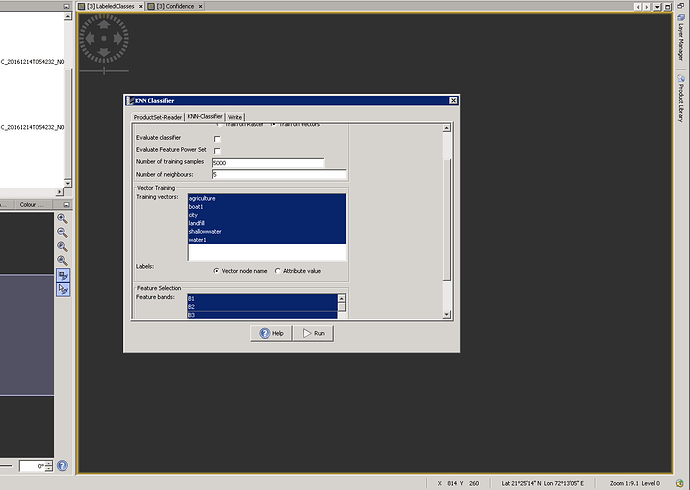Click the east arrow on the navigation compass

click(x=118, y=39)
